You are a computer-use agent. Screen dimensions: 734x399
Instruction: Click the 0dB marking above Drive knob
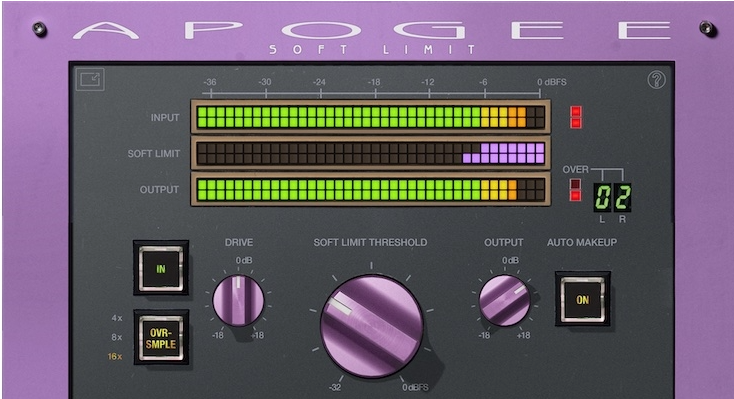[244, 260]
